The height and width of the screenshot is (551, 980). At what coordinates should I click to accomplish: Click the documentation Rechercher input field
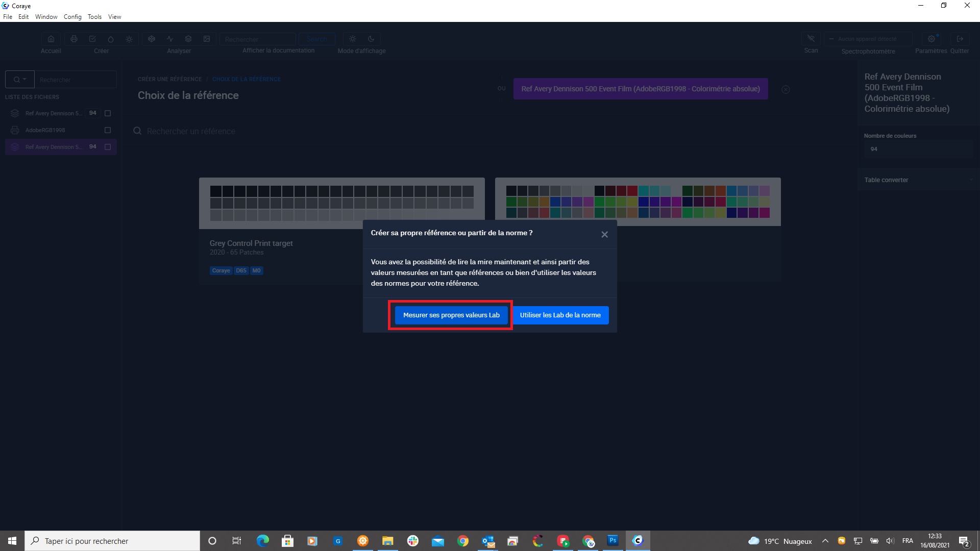click(x=258, y=39)
